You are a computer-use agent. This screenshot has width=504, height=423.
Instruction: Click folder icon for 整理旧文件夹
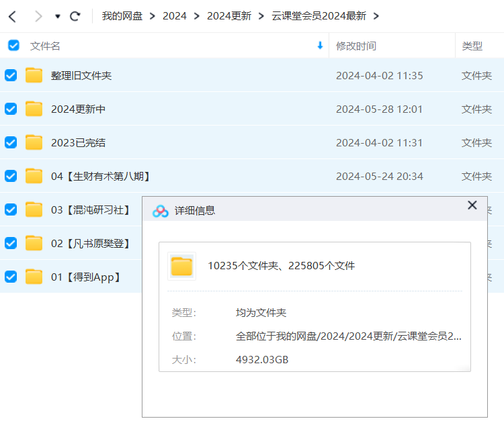[34, 75]
